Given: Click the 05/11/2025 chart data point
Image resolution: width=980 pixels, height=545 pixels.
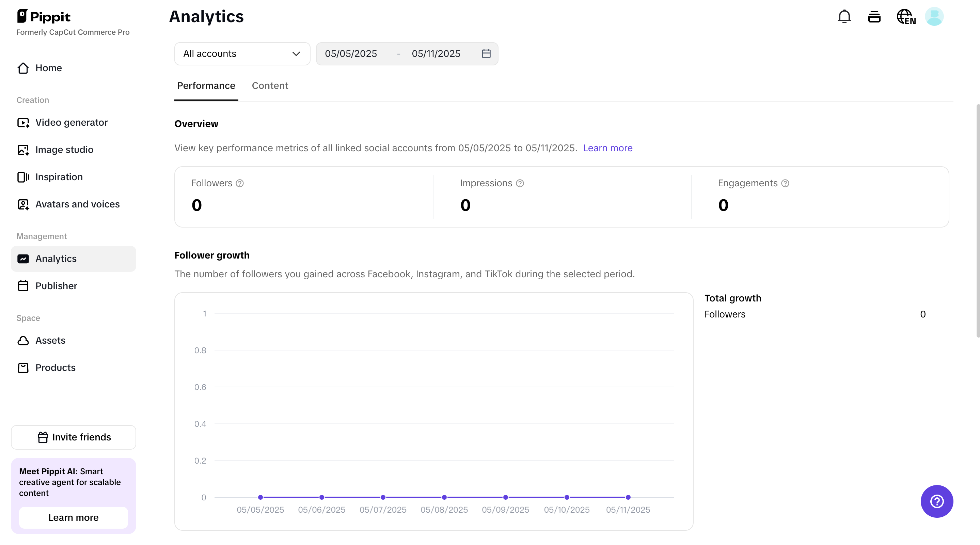Looking at the screenshot, I should 628,497.
